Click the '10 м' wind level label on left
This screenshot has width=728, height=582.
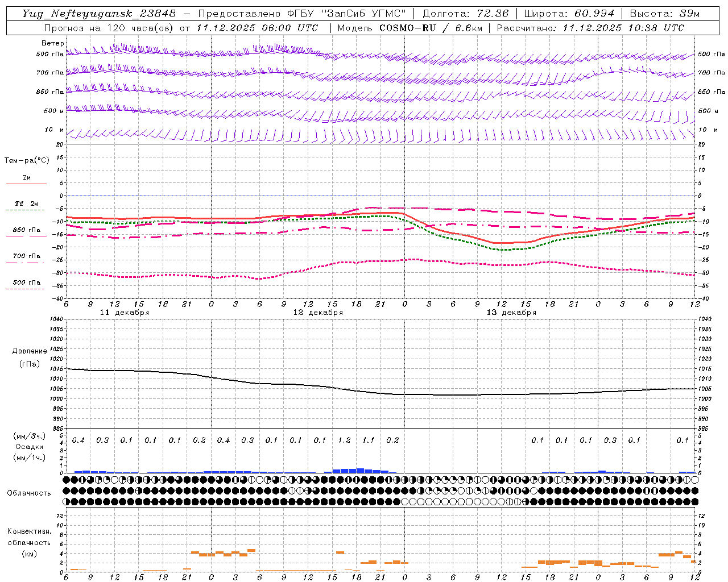point(54,130)
